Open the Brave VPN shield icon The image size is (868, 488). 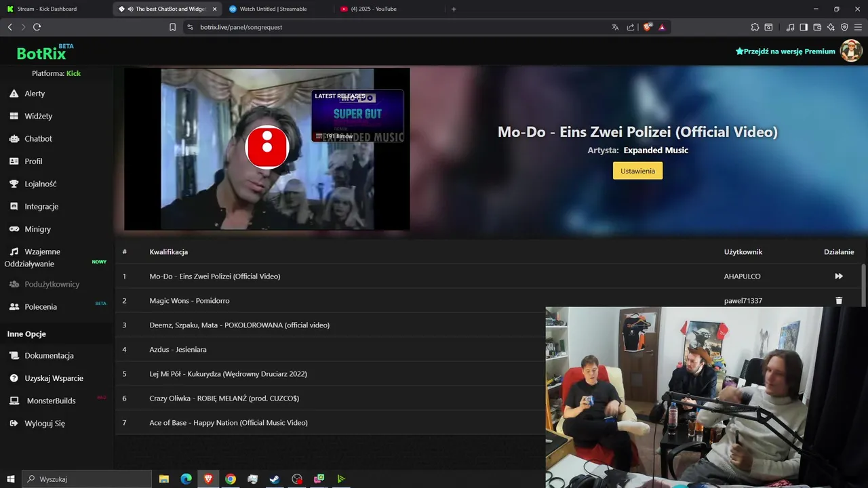tap(844, 27)
